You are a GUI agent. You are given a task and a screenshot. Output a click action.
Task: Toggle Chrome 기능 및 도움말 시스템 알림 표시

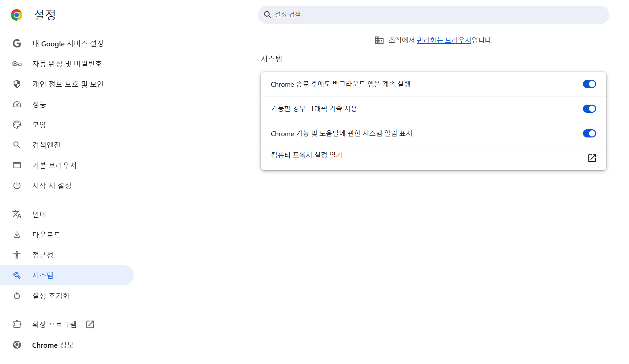[589, 133]
